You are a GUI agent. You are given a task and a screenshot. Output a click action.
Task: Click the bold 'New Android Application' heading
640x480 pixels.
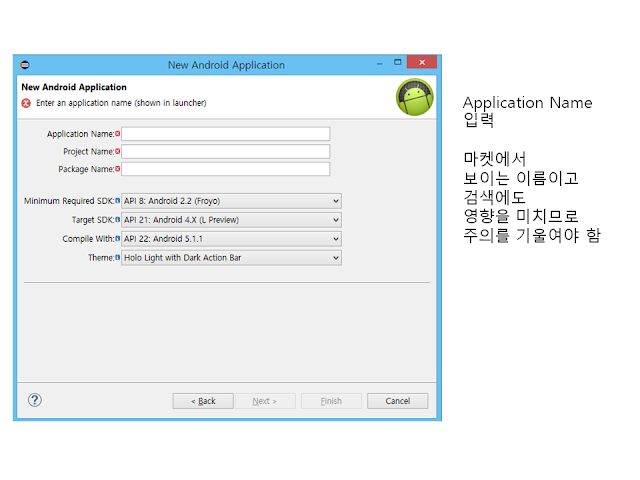(74, 87)
